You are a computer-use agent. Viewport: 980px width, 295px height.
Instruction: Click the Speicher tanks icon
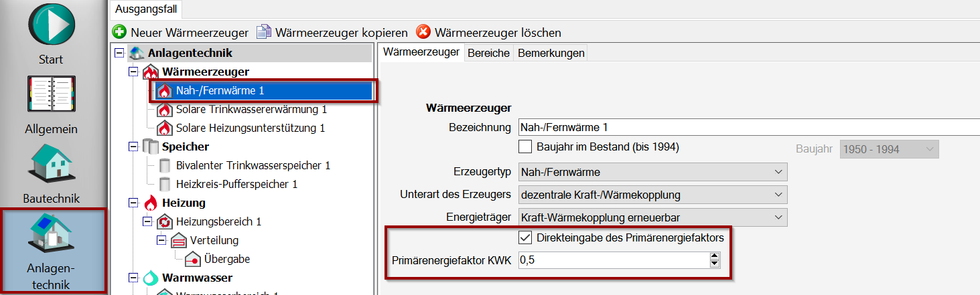click(x=151, y=146)
